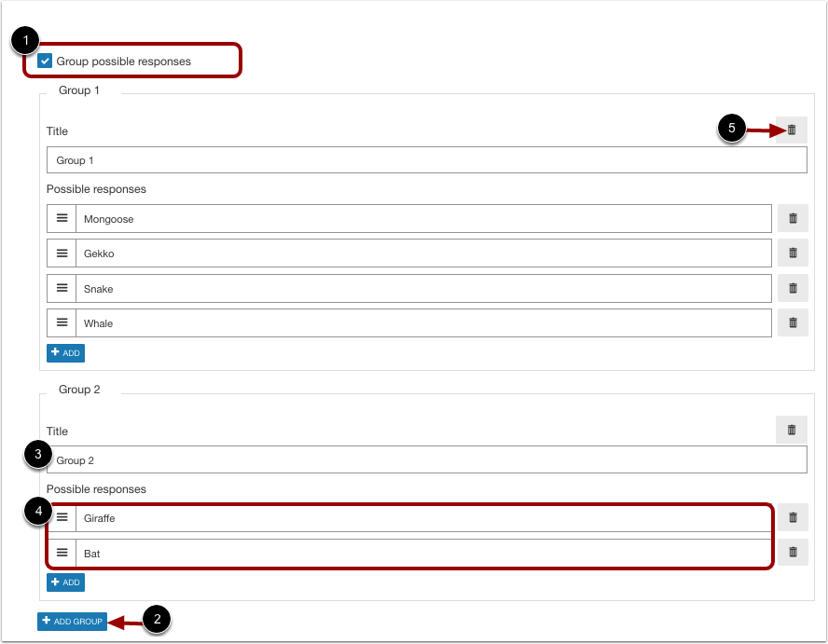Grab the drag handle next to Mongoose
Screen dimensions: 828x644
(x=62, y=218)
